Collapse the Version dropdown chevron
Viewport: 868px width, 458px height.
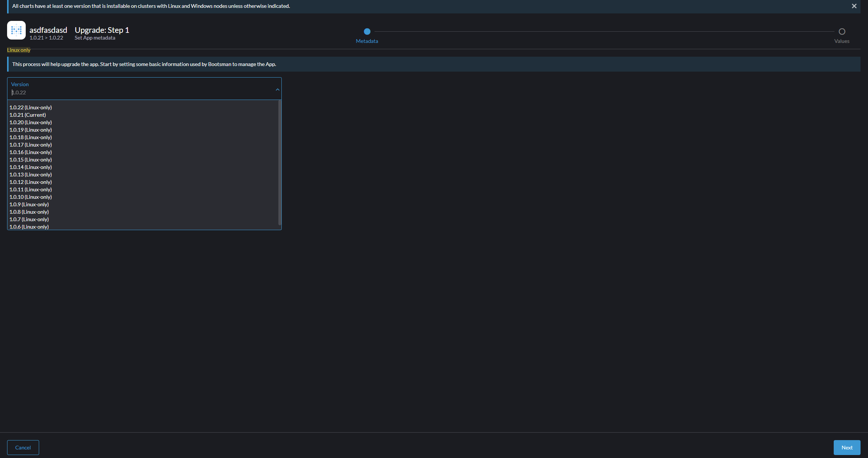(277, 90)
